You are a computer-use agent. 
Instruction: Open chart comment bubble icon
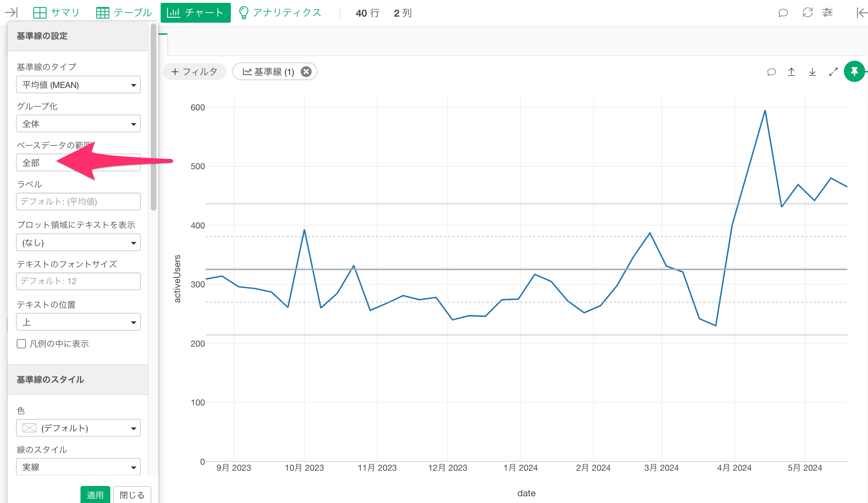[x=771, y=72]
